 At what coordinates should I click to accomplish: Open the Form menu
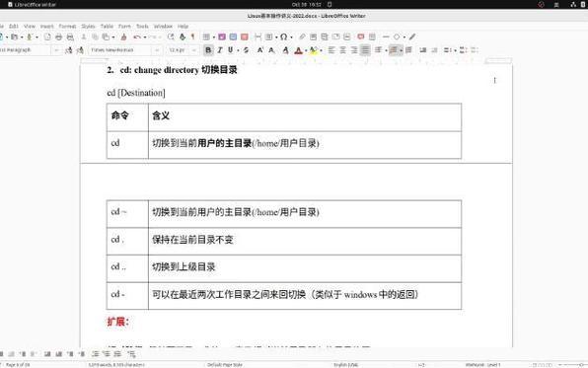[x=124, y=27]
